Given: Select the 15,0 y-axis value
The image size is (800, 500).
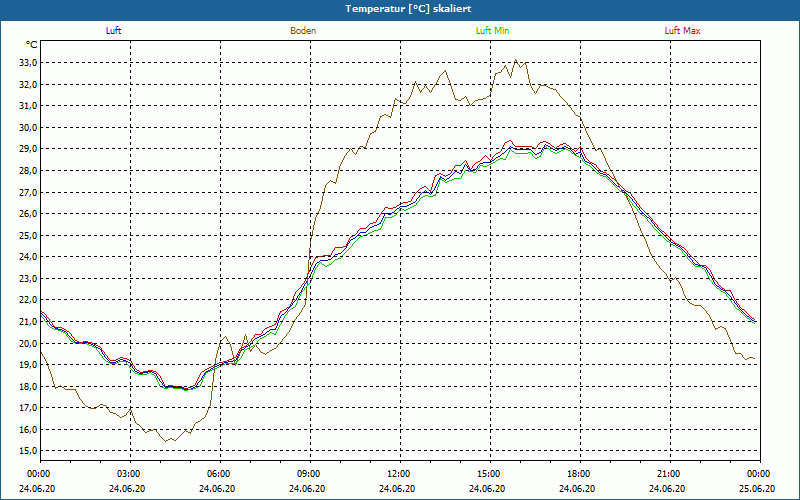Looking at the screenshot, I should (x=27, y=451).
